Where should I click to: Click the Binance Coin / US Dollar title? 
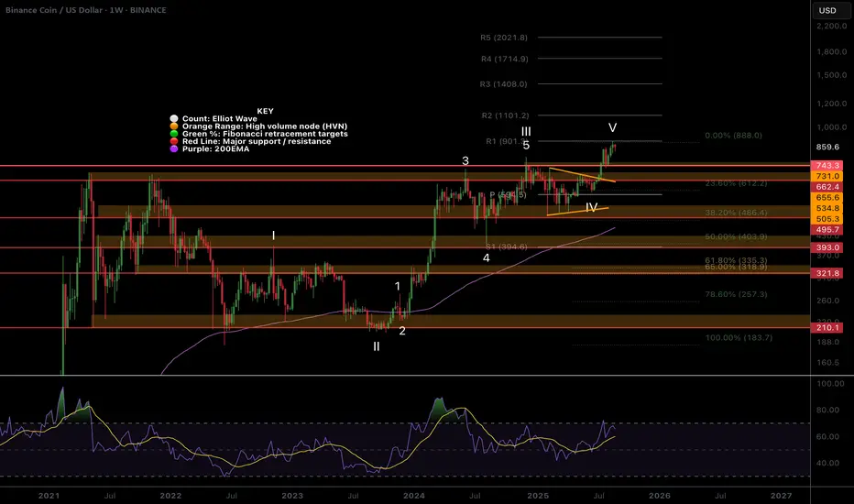pyautogui.click(x=53, y=10)
